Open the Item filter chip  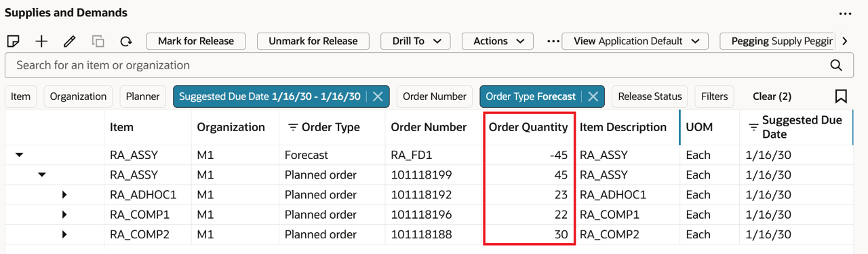[x=20, y=96]
